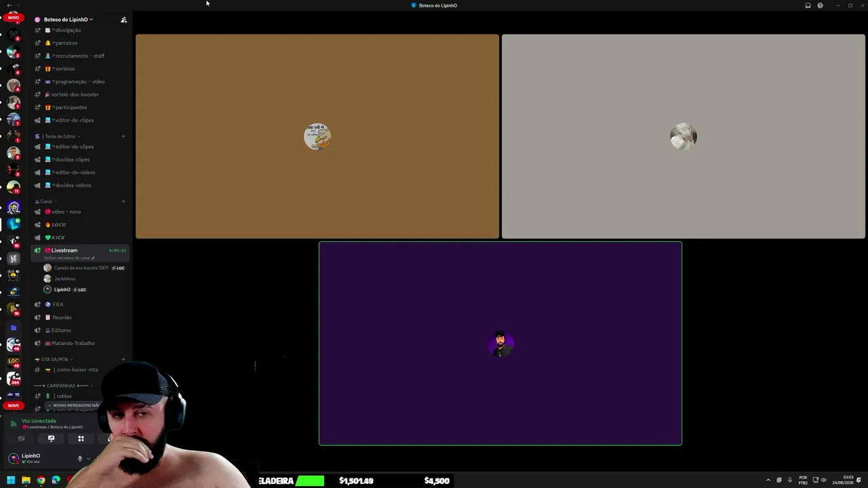Open the POR PTB2 language switcher
Image resolution: width=868 pixels, height=488 pixels.
coord(803,481)
